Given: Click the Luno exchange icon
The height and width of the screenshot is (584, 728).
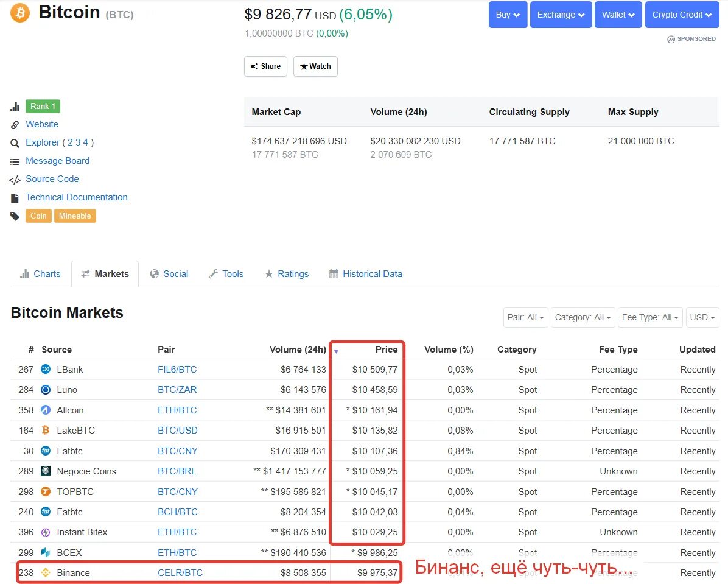Looking at the screenshot, I should coord(46,390).
